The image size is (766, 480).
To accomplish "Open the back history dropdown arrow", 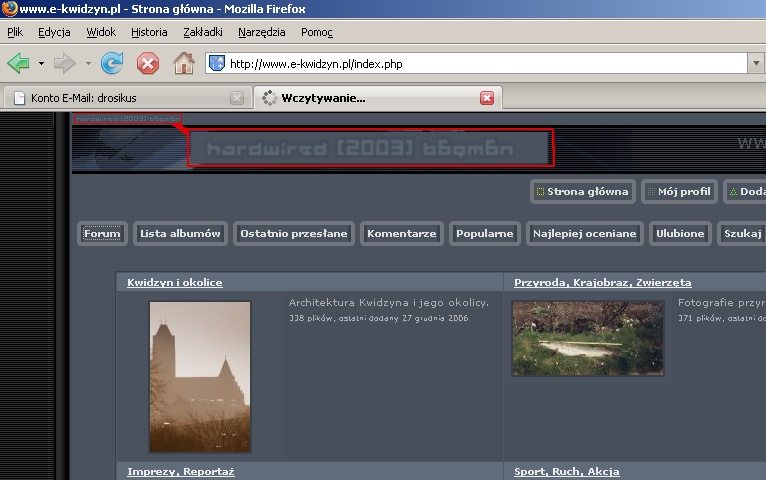I will click(x=41, y=63).
